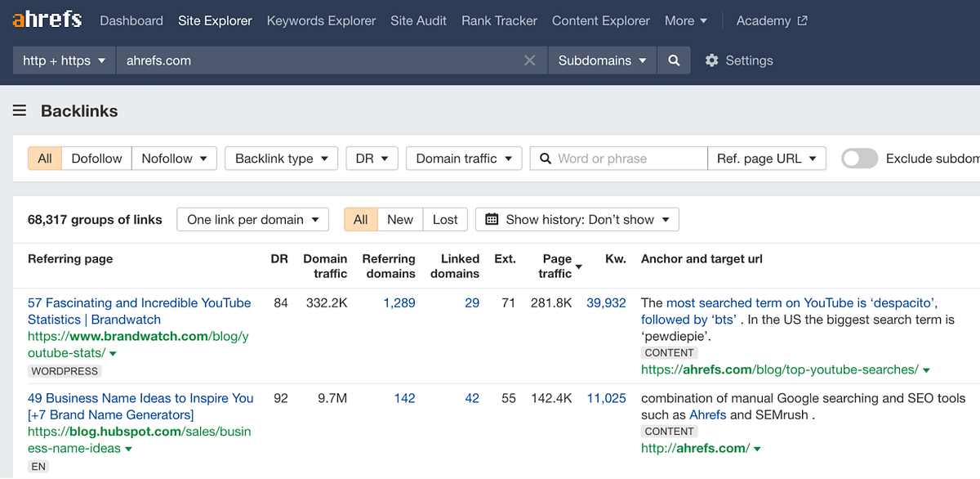Open the hamburger navigation menu

click(x=19, y=110)
